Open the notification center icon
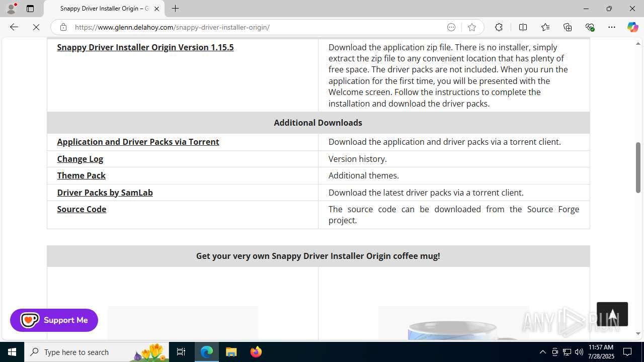 point(628,352)
